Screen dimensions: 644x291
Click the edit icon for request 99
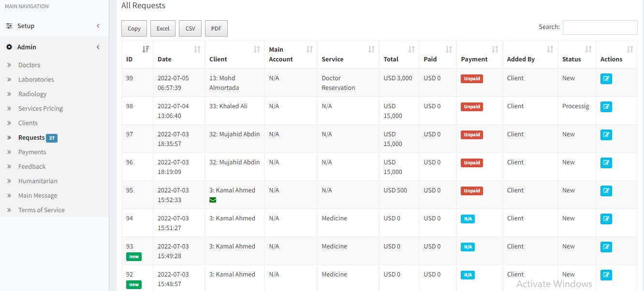coord(606,78)
